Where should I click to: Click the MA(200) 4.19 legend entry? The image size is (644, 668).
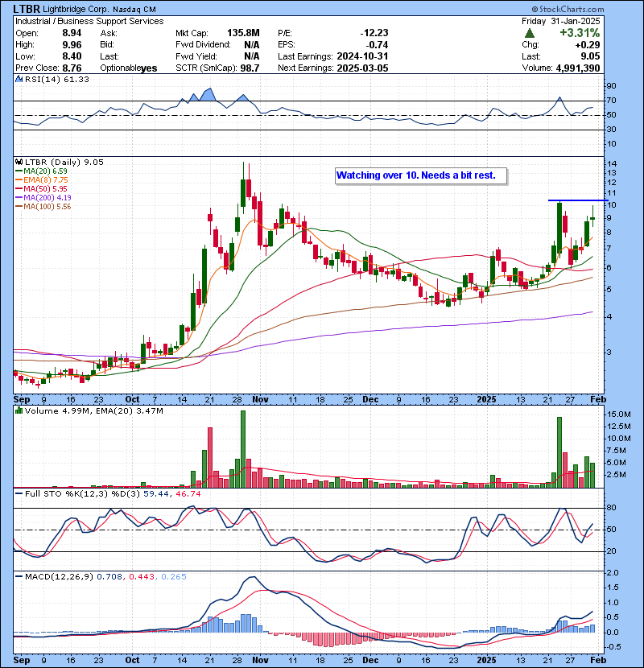(43, 198)
